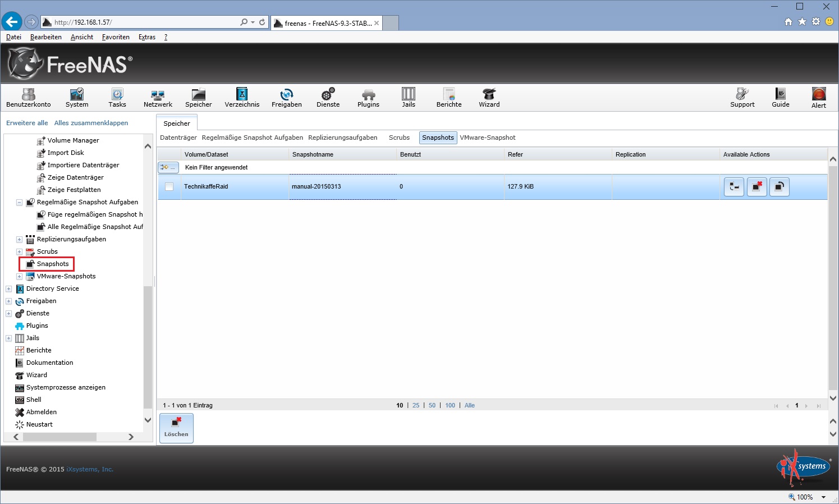Screen dimensions: 839x504
Task: Open the Netzwerk toolbar icon
Action: [x=158, y=98]
